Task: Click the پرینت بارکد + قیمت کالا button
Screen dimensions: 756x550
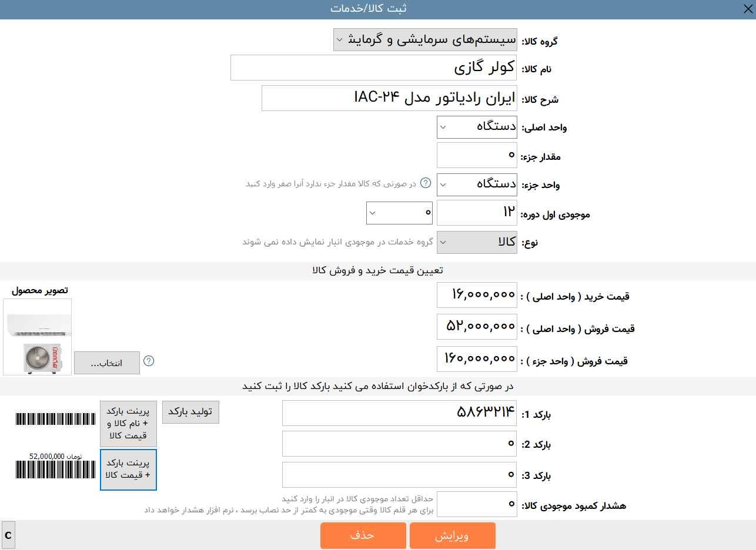Action: click(x=128, y=469)
